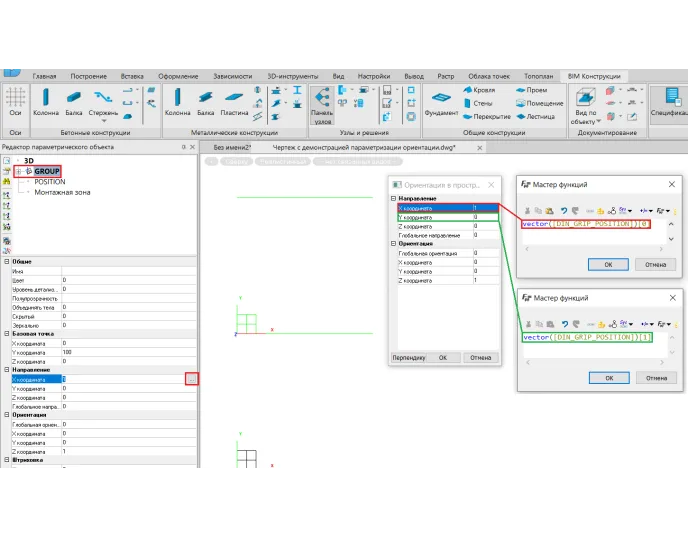The width and height of the screenshot is (688, 537).
Task: Confirm OK in lower Мастер функций
Action: coord(609,378)
